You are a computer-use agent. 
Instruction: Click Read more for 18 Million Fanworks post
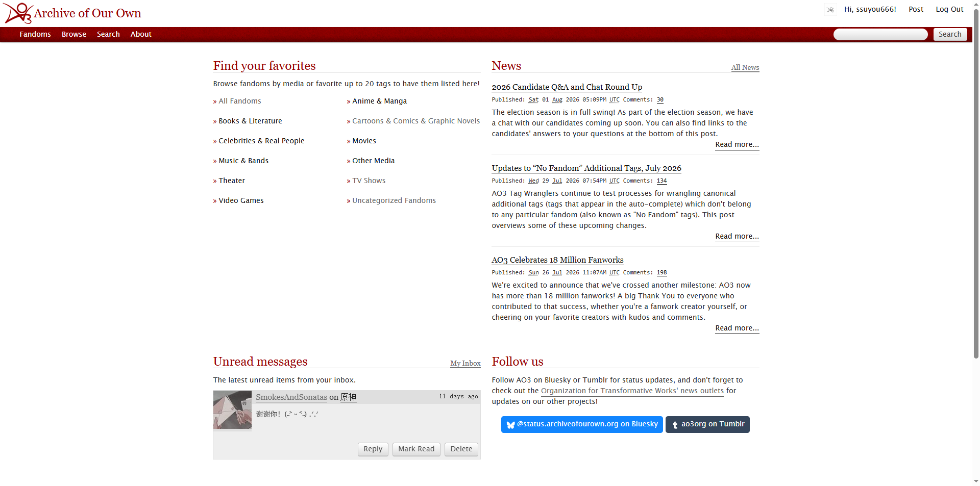click(x=737, y=328)
